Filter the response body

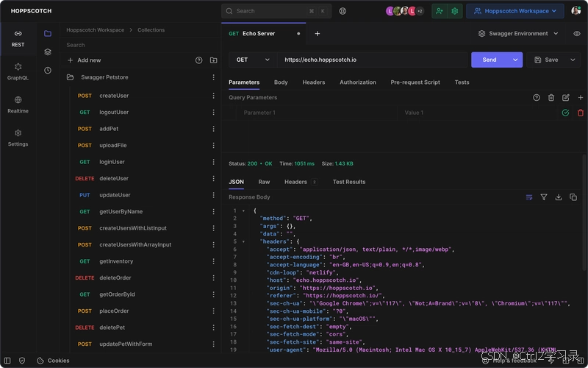coord(544,197)
